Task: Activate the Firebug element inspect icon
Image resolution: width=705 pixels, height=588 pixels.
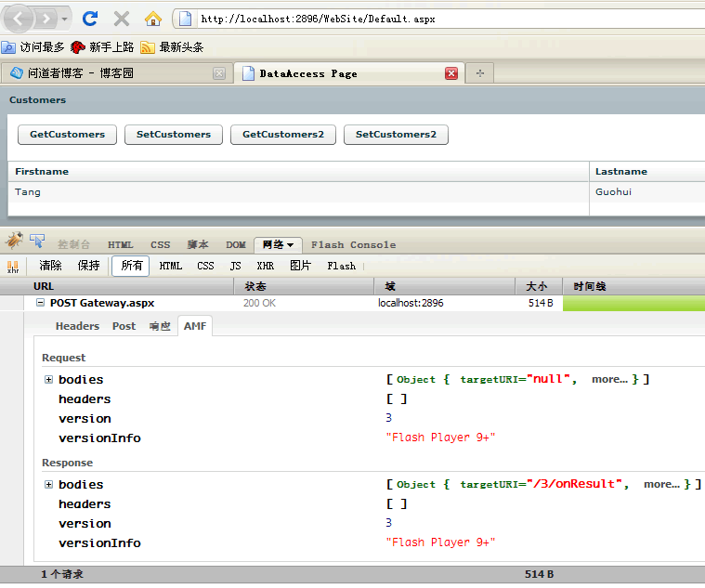Action: pos(37,242)
